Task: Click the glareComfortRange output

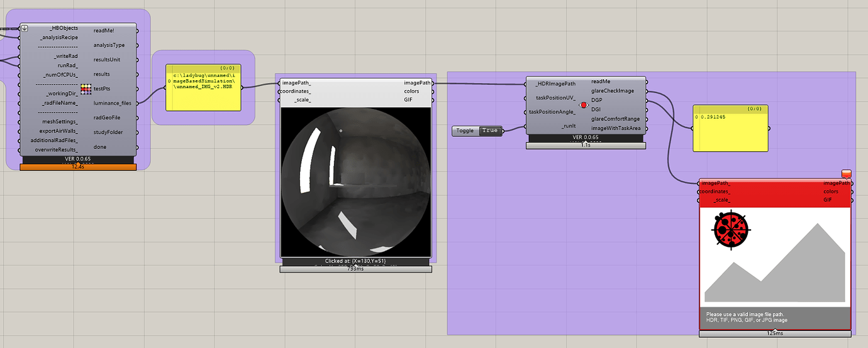Action: tap(616, 119)
